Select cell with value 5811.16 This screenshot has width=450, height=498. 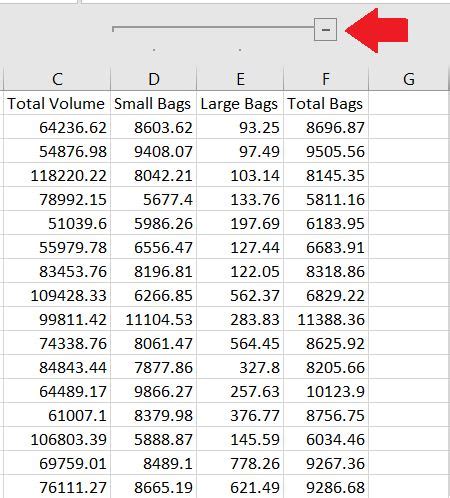point(326,199)
